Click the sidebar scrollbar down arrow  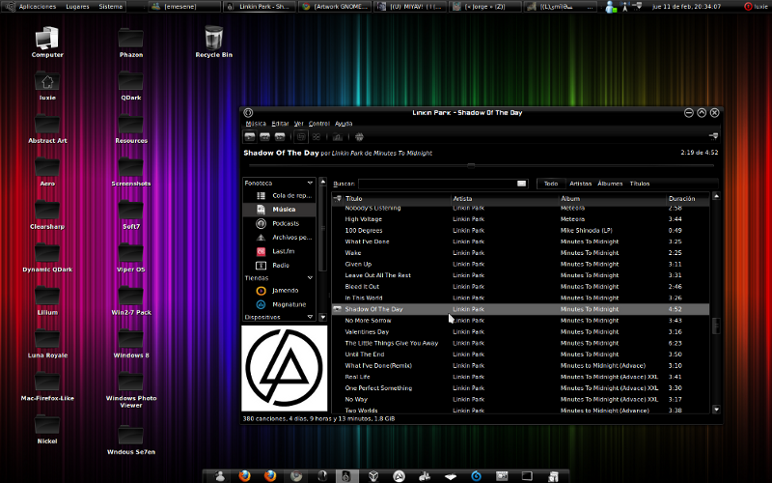pos(323,317)
